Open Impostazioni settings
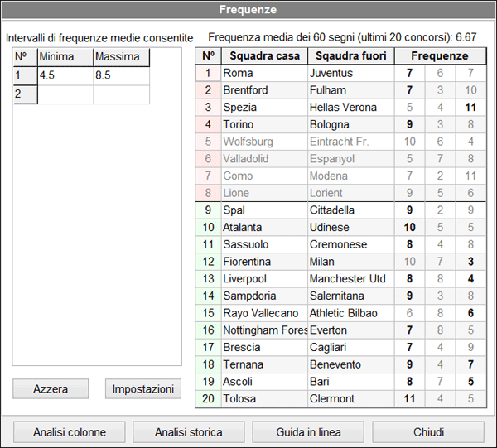 (x=142, y=388)
